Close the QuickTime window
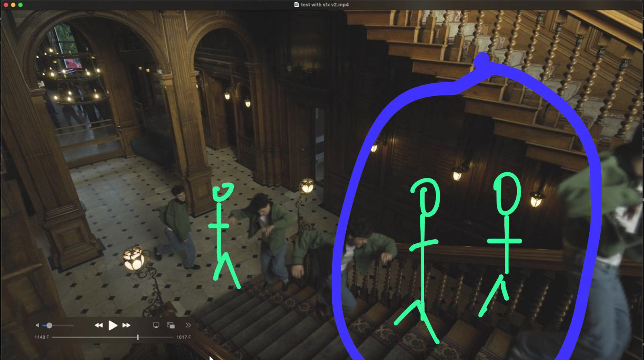Image resolution: width=644 pixels, height=360 pixels. (x=5, y=5)
